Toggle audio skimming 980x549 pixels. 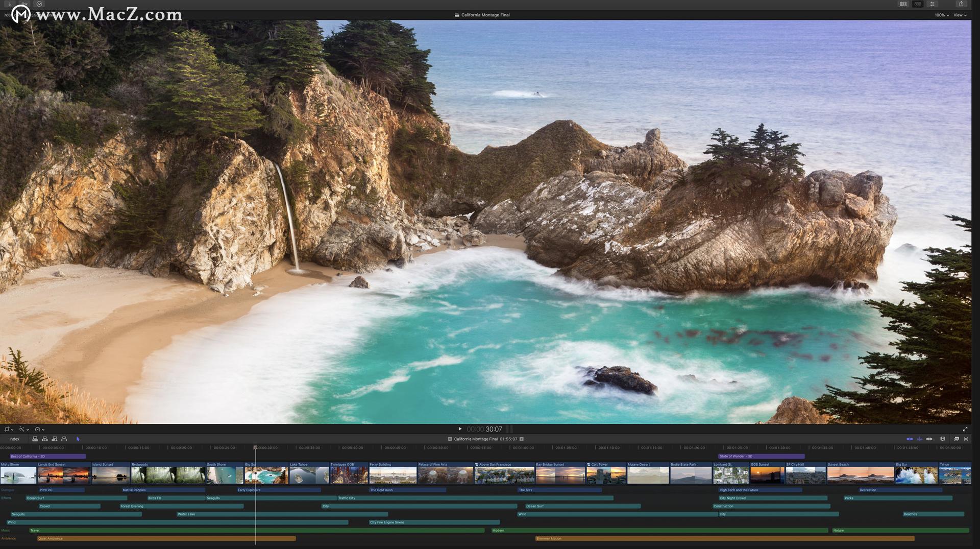click(920, 439)
